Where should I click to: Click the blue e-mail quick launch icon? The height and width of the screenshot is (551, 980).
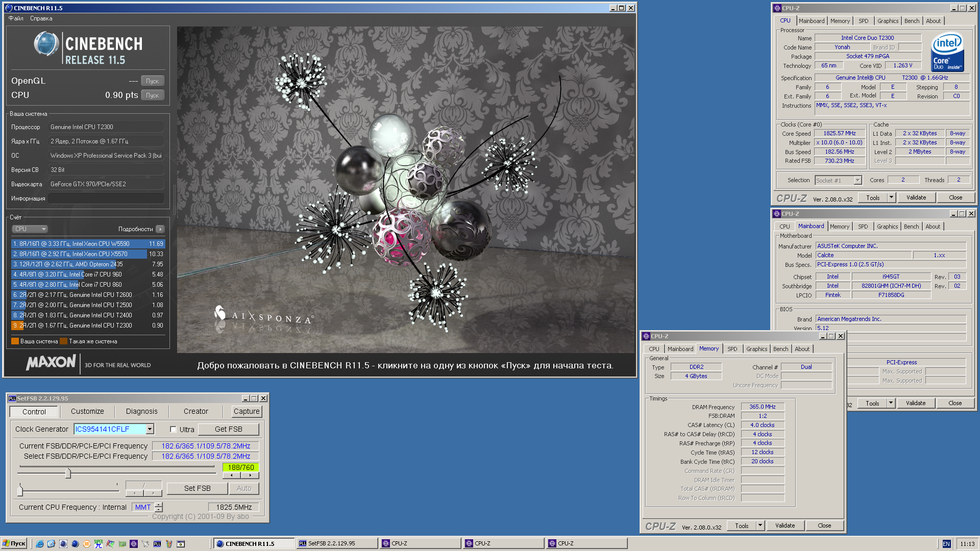coord(51,544)
